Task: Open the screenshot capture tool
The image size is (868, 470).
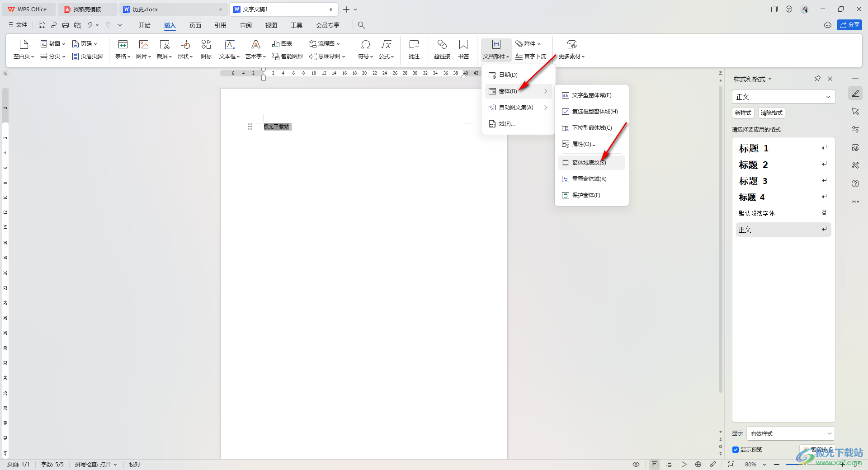Action: tap(164, 49)
